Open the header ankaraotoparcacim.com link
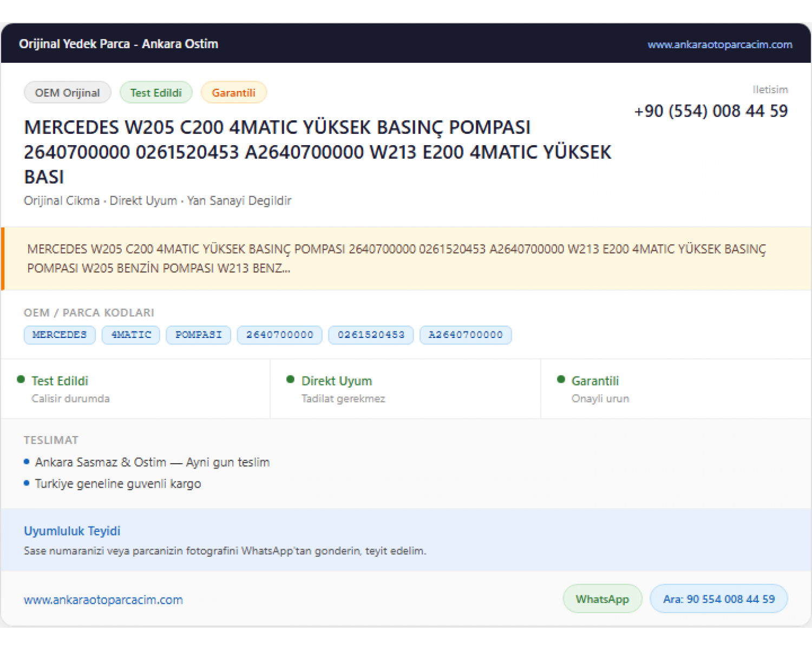 pyautogui.click(x=719, y=44)
